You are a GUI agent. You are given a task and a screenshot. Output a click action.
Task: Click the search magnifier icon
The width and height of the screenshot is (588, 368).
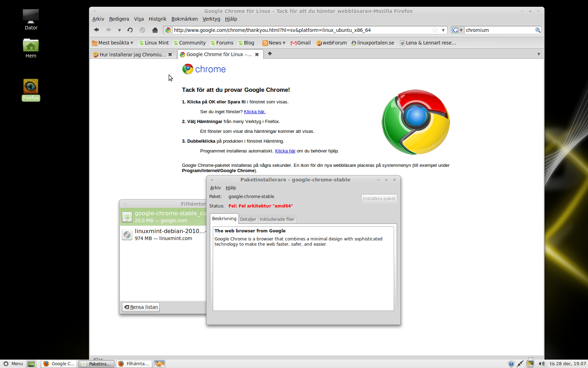click(538, 30)
